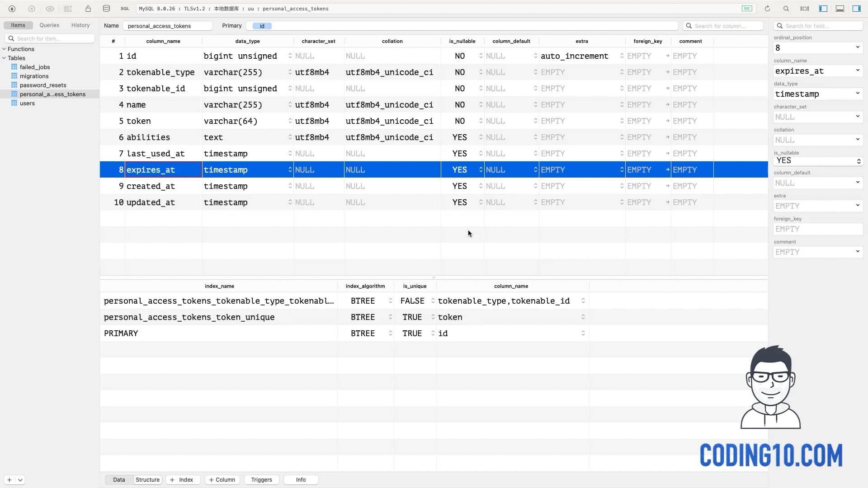Collapse the Tables tree group
This screenshot has height=488, width=868.
point(4,58)
